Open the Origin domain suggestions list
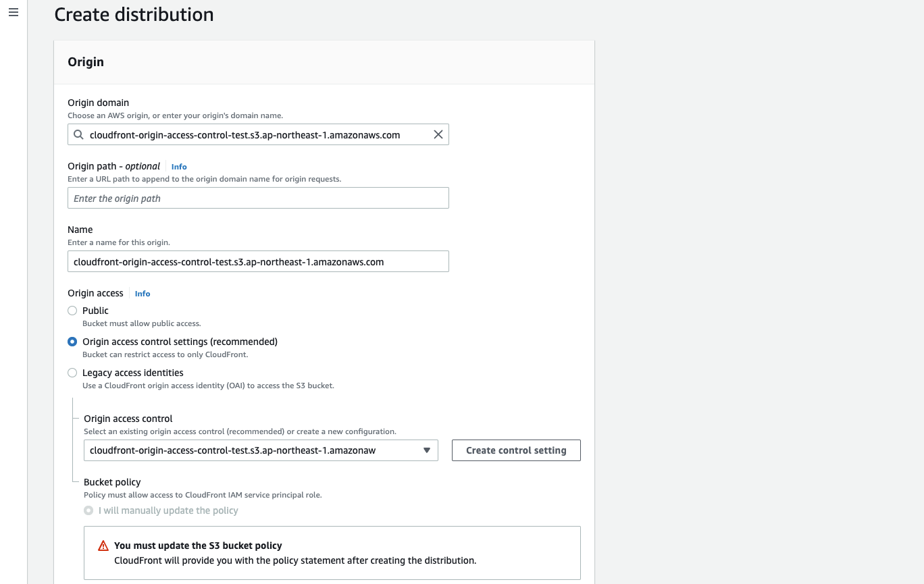This screenshot has width=924, height=584. (258, 134)
